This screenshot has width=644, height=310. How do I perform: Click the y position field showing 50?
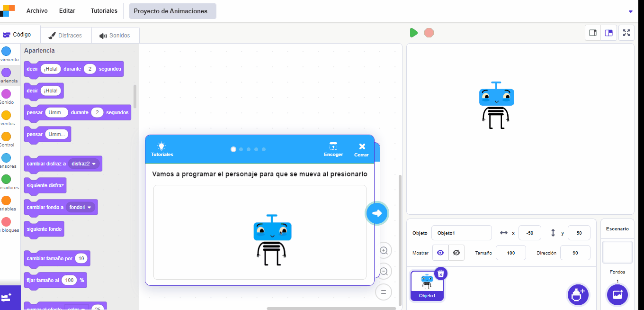(x=579, y=233)
